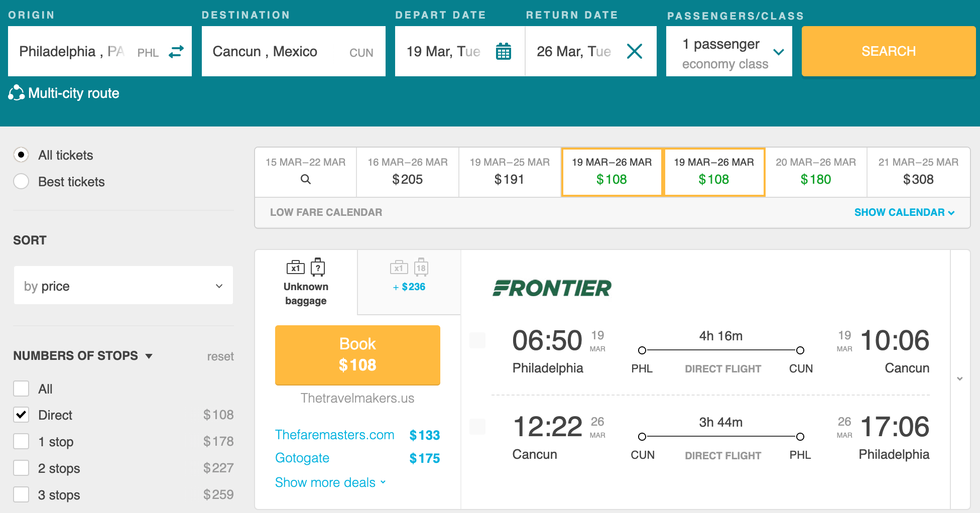The width and height of the screenshot is (980, 513).
Task: Open the sort by price dropdown
Action: (x=123, y=286)
